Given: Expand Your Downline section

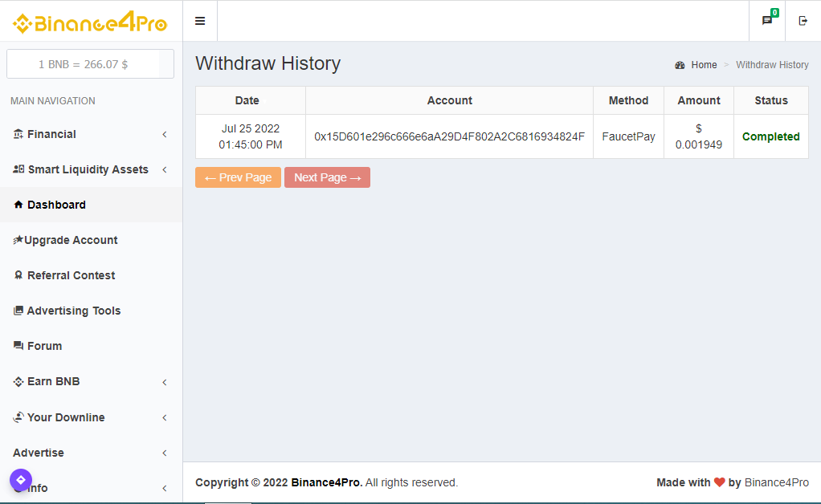Looking at the screenshot, I should 165,417.
